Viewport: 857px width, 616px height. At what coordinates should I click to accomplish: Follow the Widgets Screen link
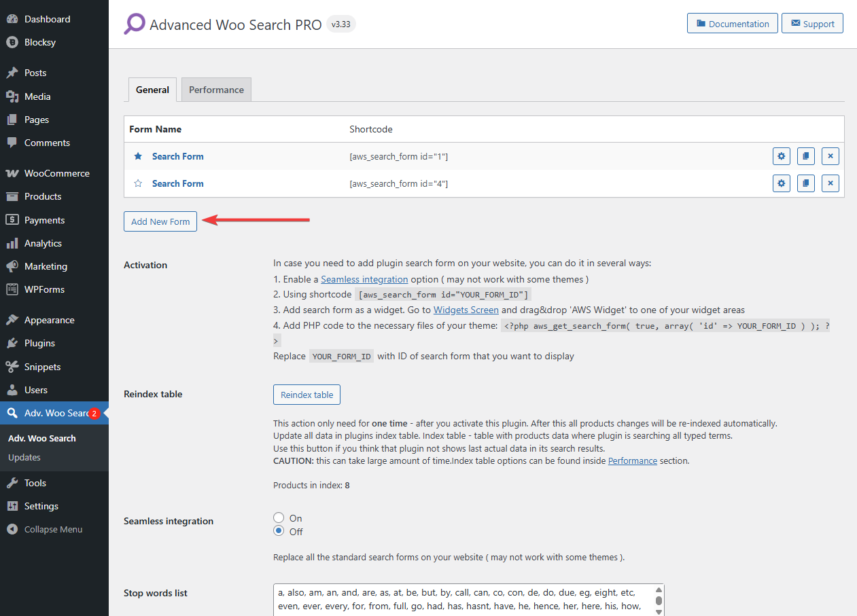466,310
